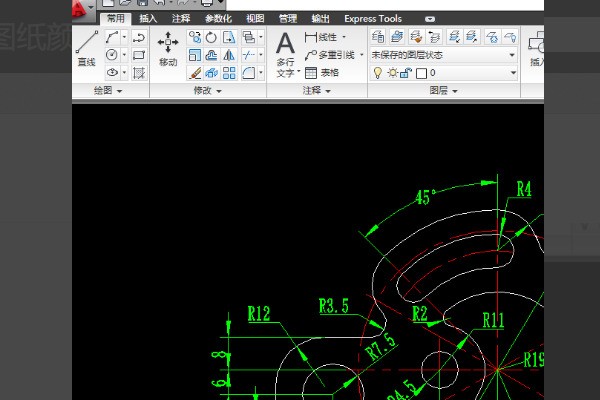
Task: Open the Express Tools tab
Action: coord(372,18)
